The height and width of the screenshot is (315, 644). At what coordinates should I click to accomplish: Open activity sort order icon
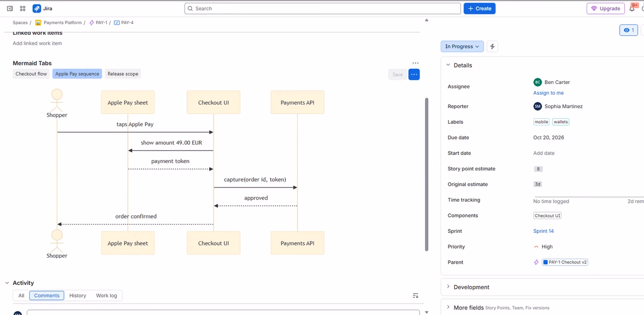(x=416, y=296)
